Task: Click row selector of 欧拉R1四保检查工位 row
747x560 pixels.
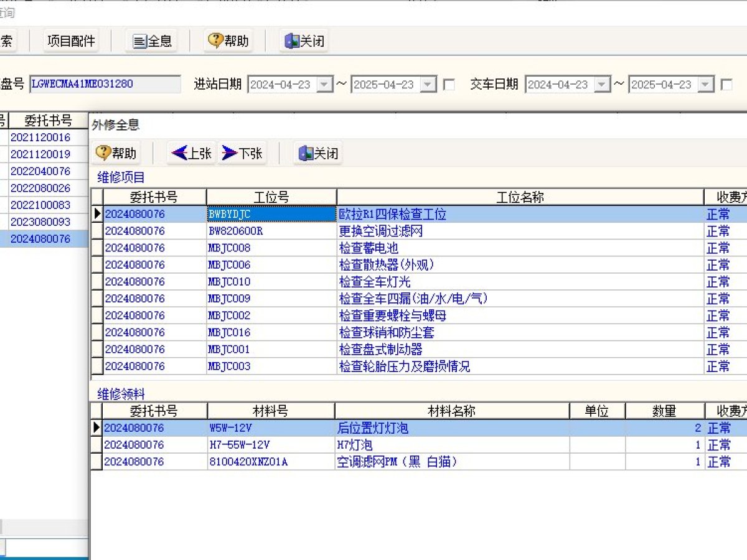Action: point(97,214)
